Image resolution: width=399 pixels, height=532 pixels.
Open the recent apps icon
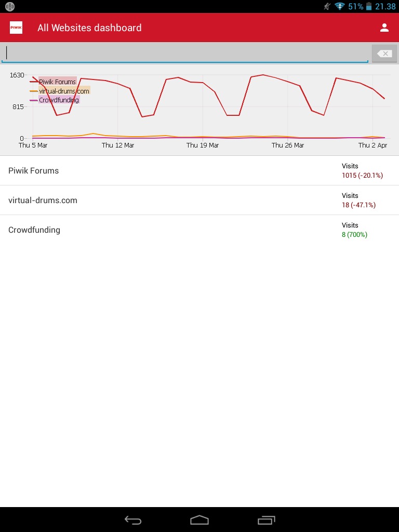point(267,520)
